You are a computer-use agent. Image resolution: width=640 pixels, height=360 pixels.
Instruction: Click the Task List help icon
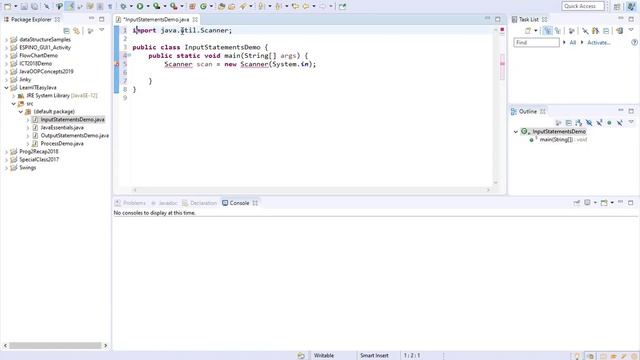[x=634, y=42]
